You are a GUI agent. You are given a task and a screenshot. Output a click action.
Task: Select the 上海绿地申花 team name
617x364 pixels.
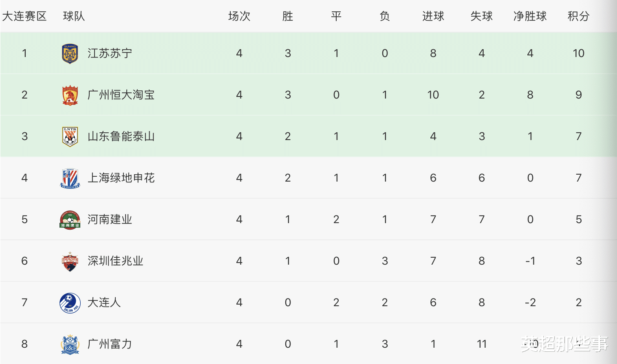pyautogui.click(x=121, y=178)
